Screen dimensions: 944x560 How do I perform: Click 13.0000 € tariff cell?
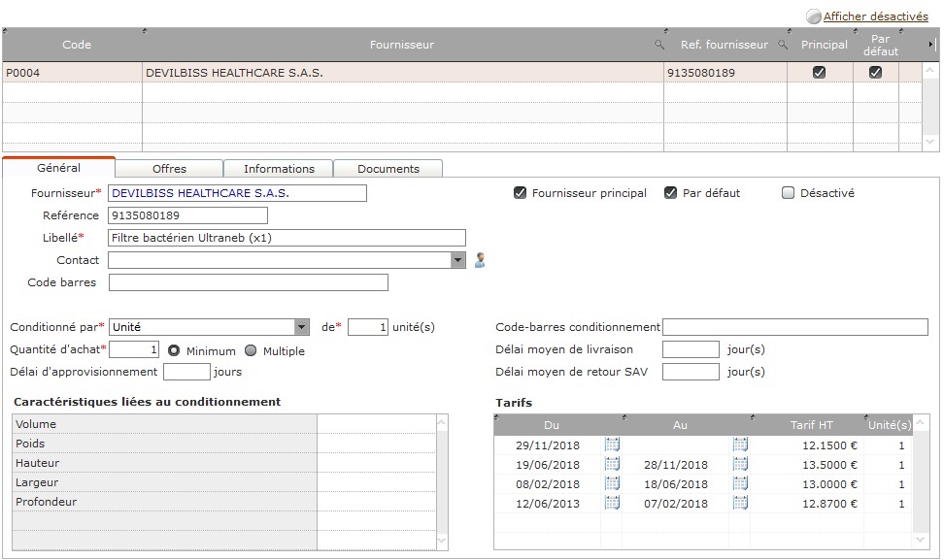[807, 484]
